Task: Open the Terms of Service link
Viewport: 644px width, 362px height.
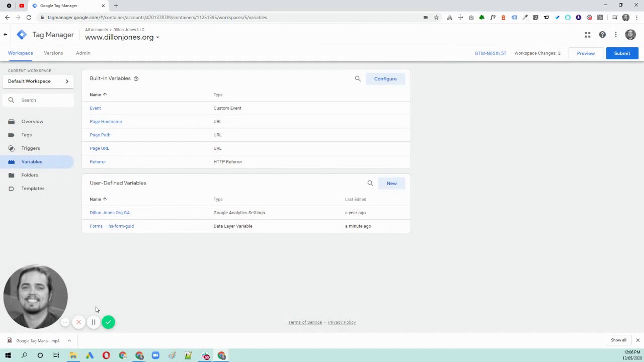Action: coord(305,322)
